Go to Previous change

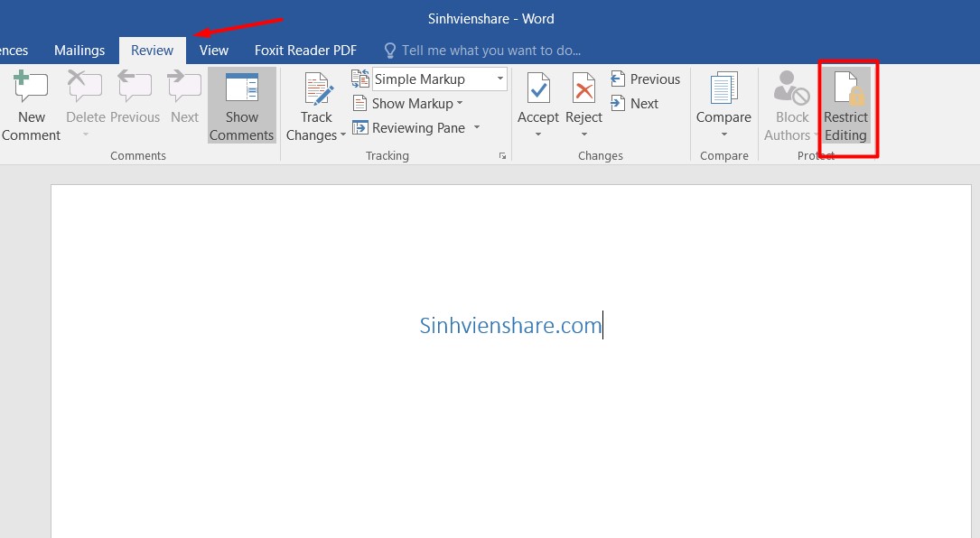645,79
